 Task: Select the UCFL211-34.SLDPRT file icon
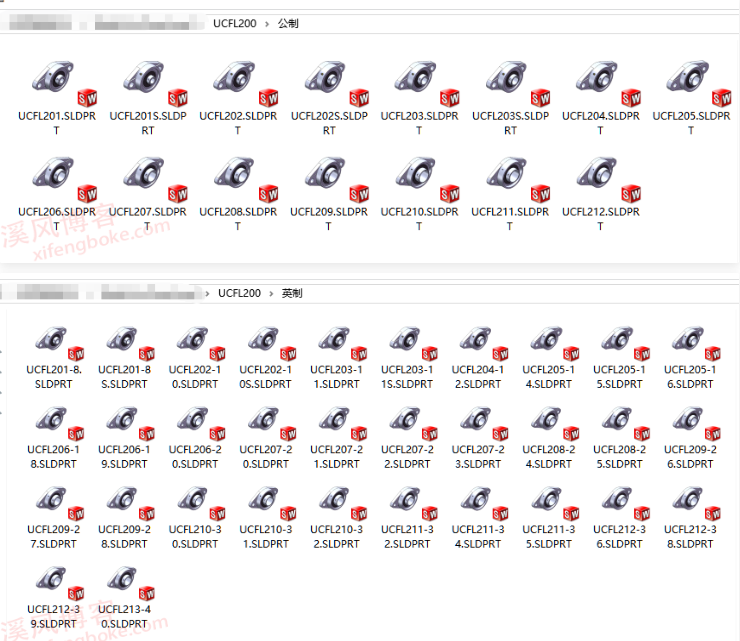point(484,503)
